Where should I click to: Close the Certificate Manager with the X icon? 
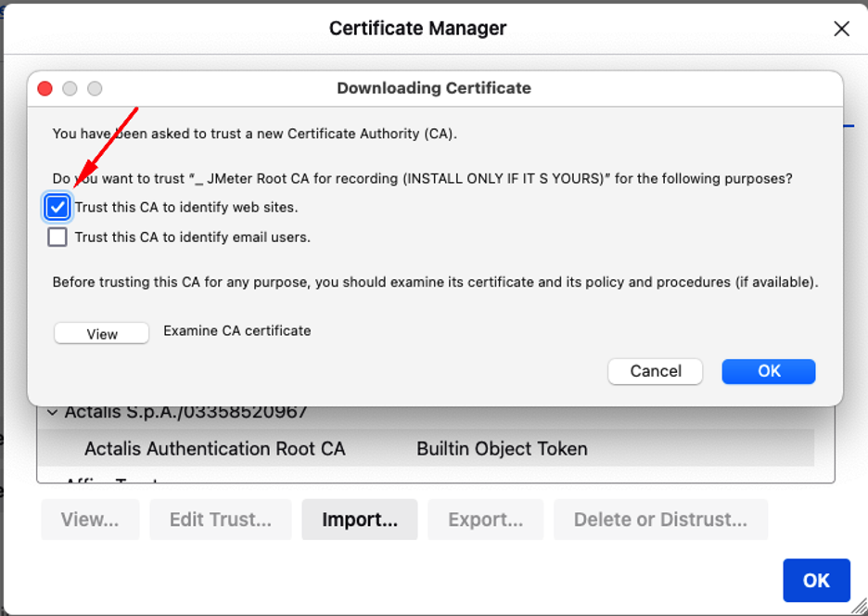point(841,29)
